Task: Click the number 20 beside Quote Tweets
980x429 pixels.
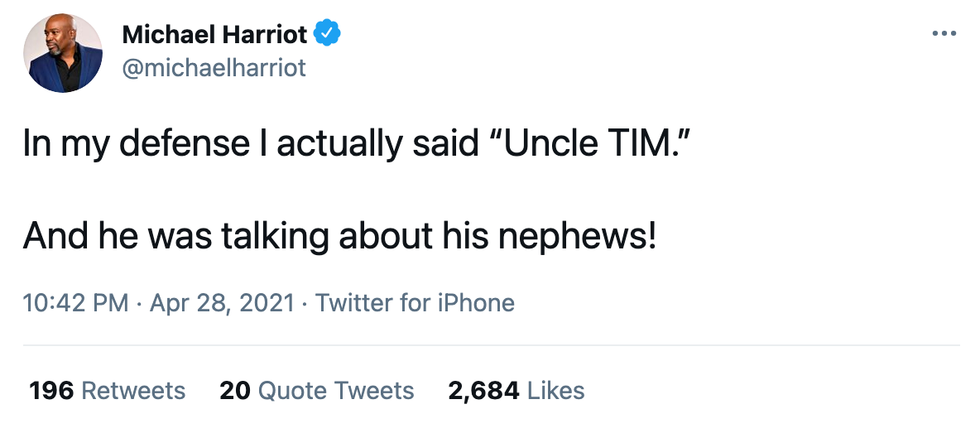Action: (234, 390)
